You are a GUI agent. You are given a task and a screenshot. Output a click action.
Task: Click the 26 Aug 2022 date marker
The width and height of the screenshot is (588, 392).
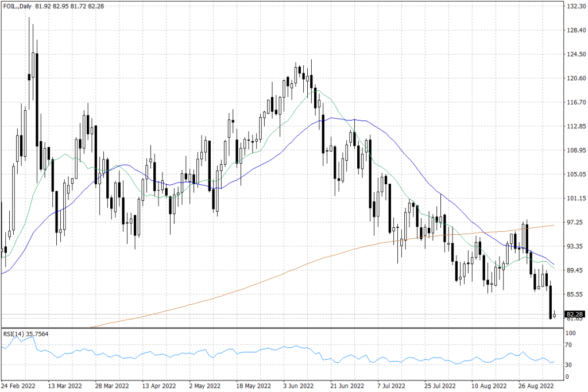[x=535, y=385]
